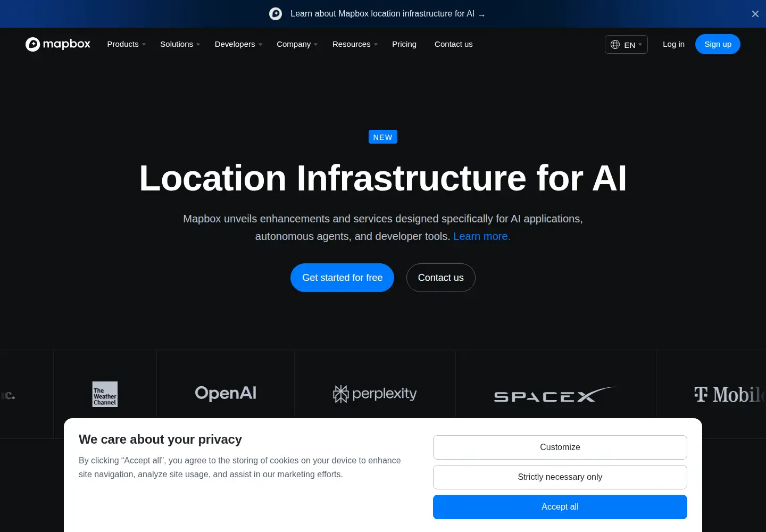
Task: Close the top announcement banner
Action: (755, 14)
